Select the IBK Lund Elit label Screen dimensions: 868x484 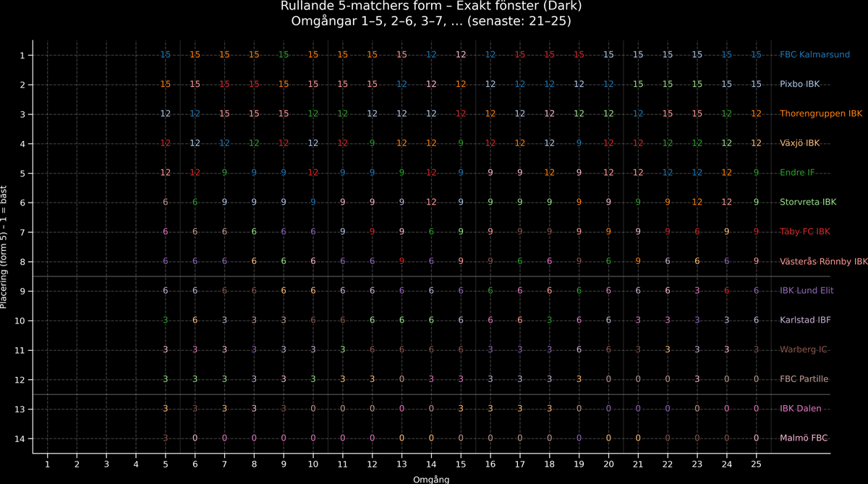[807, 291]
